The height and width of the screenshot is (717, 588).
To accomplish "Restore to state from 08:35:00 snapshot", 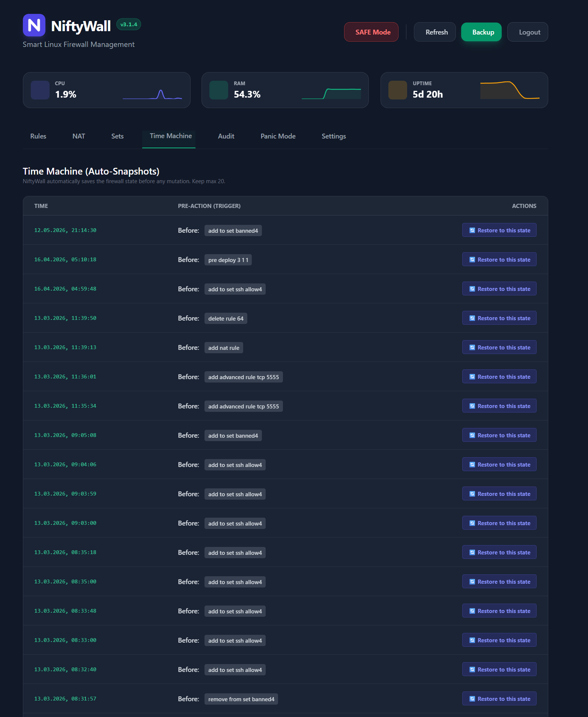I will [x=499, y=581].
